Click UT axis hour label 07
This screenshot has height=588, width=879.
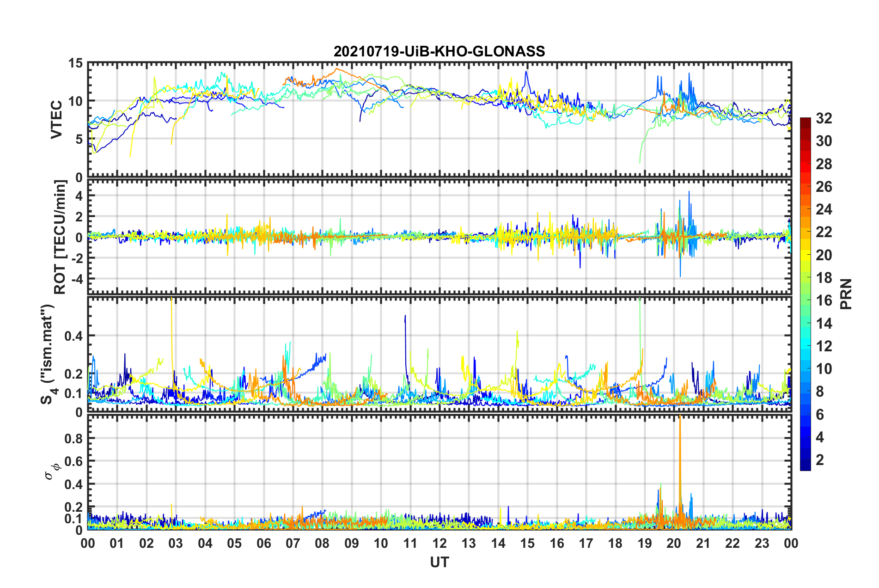pyautogui.click(x=293, y=544)
